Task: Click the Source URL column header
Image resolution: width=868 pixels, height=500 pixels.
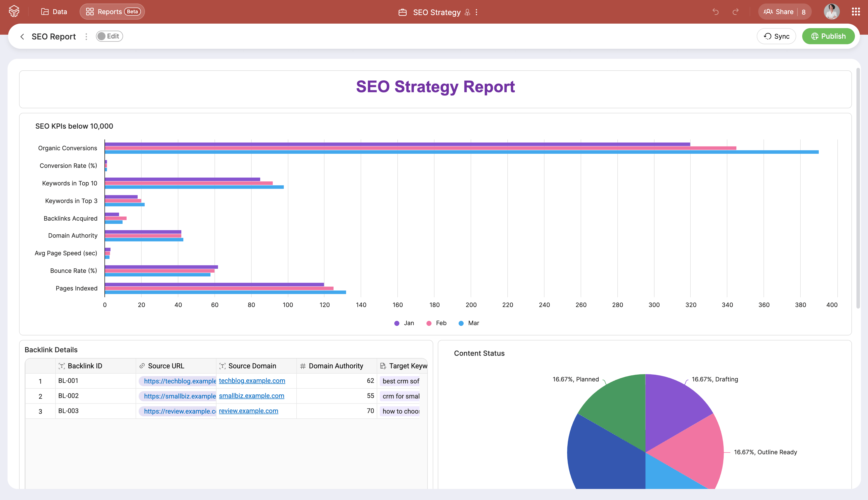Action: (176, 366)
